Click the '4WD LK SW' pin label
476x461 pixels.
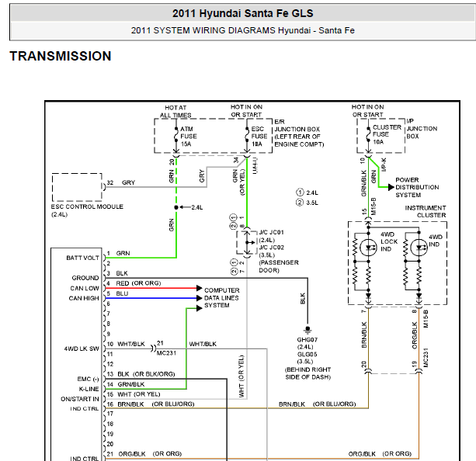point(82,348)
